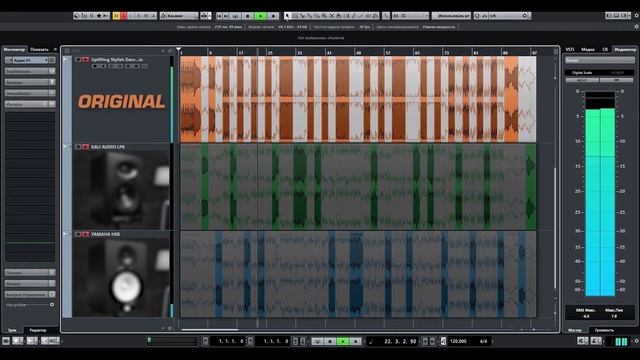Click the bottom transport position display 22. 3. 2. 90
Viewport: 640px width, 360px height.
click(400, 341)
